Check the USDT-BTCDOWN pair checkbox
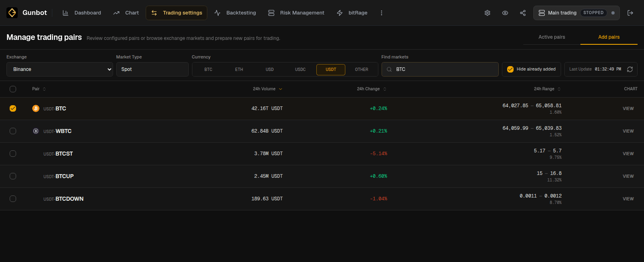The image size is (644, 262). click(x=13, y=199)
